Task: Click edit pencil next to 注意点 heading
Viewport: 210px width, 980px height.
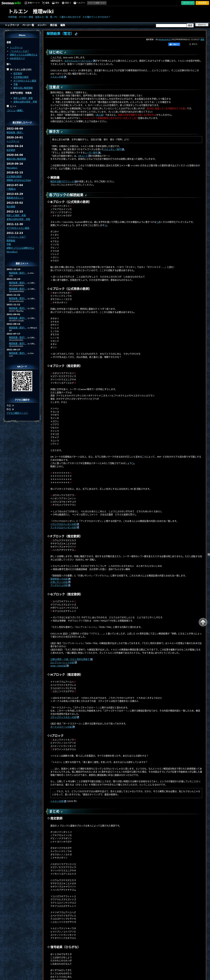Action: click(x=62, y=88)
